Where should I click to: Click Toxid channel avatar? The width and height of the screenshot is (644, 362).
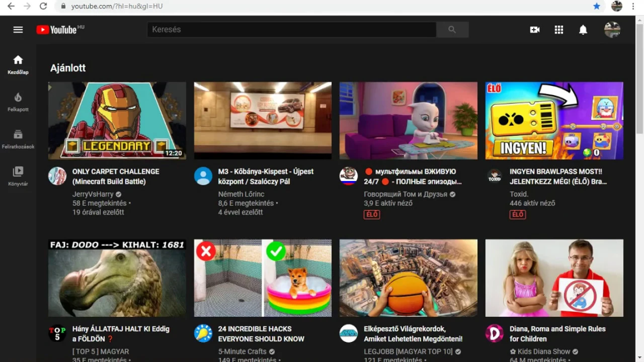tap(495, 176)
